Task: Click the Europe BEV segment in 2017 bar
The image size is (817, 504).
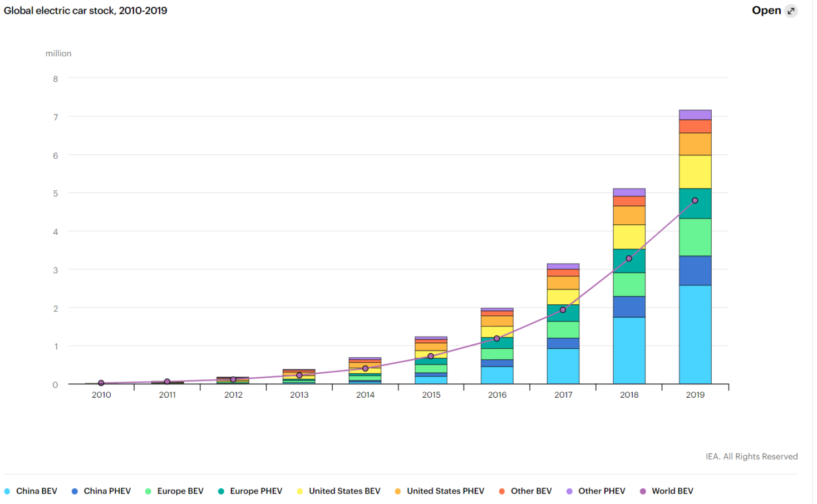Action: click(x=563, y=330)
